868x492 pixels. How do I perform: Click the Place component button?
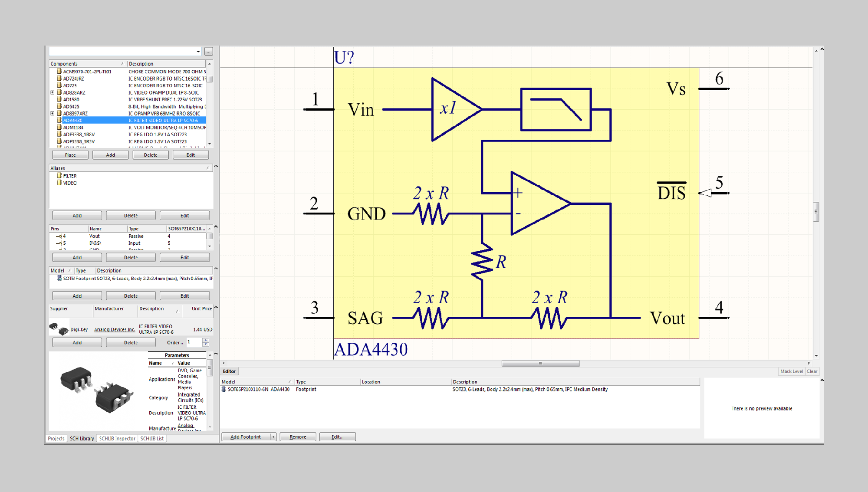70,155
